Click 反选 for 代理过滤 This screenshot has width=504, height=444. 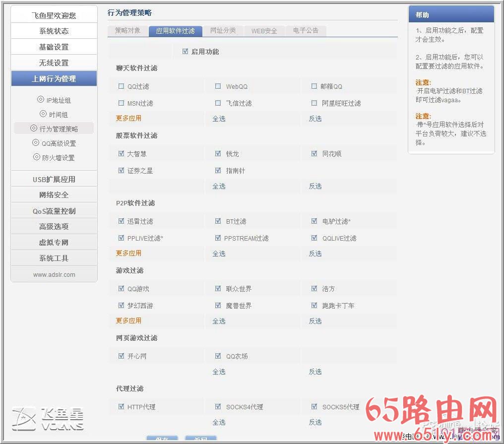click(x=315, y=422)
